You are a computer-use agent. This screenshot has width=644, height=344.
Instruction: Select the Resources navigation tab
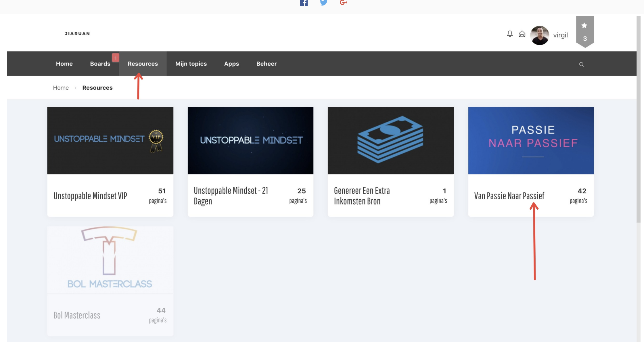click(x=143, y=64)
